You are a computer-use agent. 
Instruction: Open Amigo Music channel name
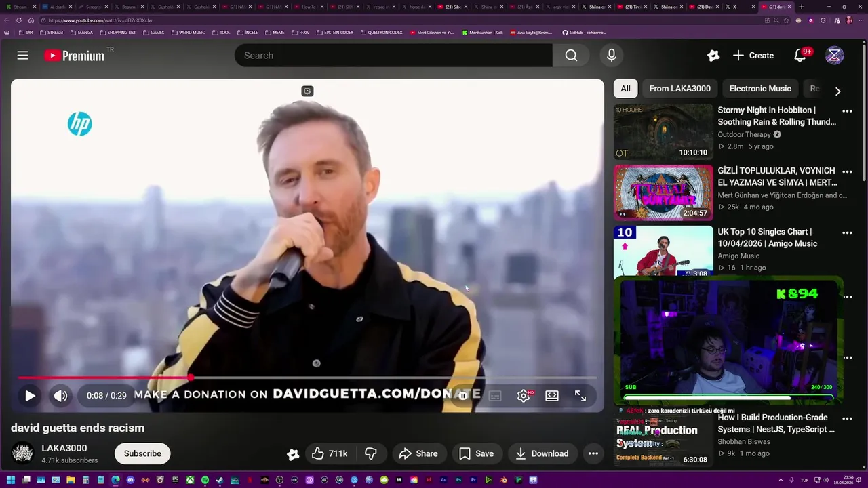coord(738,256)
